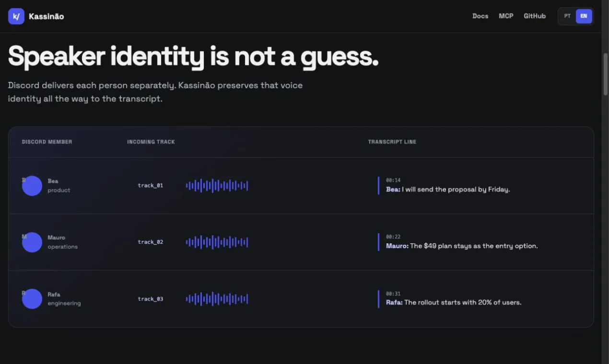Open the MCP link

(506, 16)
